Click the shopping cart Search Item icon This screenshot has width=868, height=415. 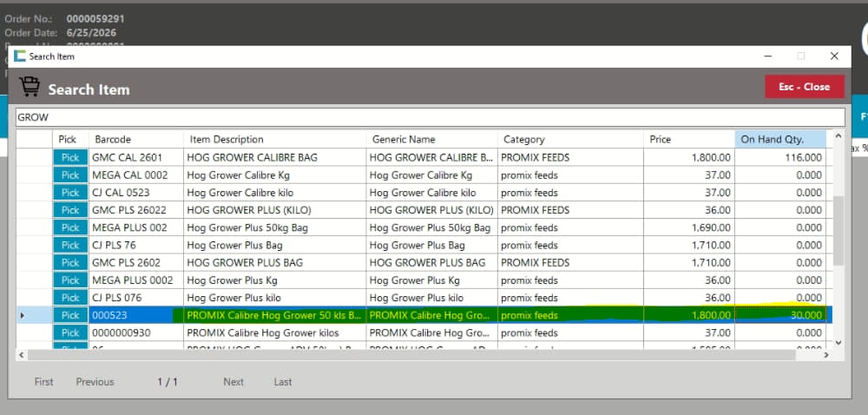(x=29, y=87)
